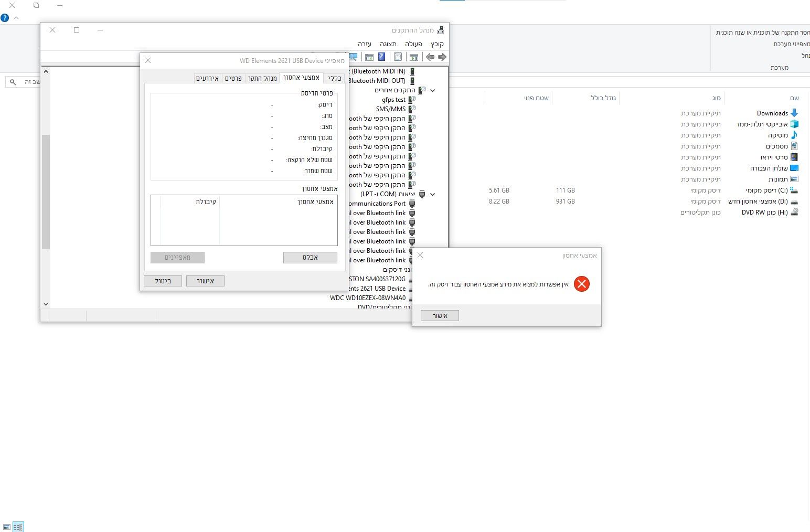This screenshot has width=810, height=532.
Task: Click the שולחן העבודה desktop icon
Action: pos(794,168)
